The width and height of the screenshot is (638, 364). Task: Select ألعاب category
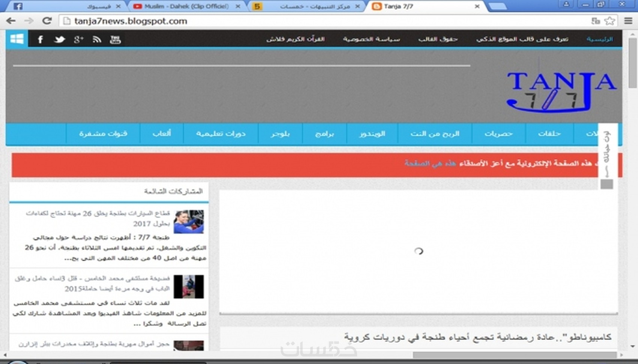pyautogui.click(x=162, y=134)
